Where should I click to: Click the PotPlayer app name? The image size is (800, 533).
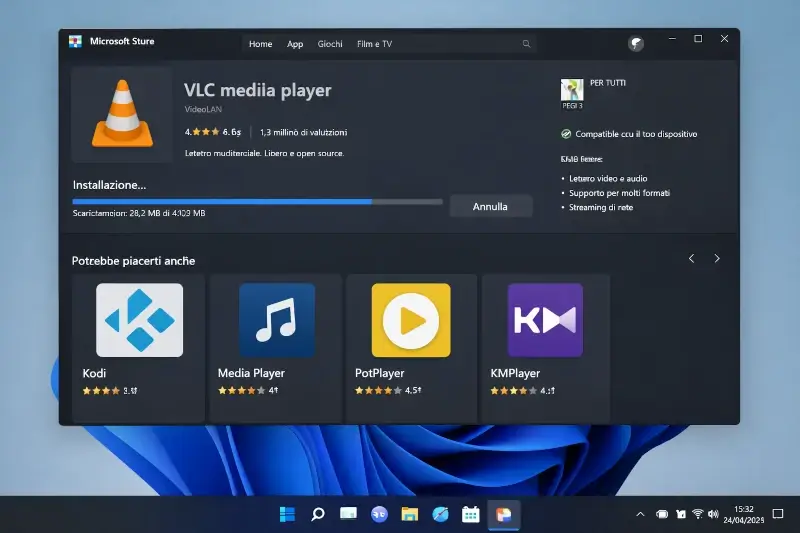tap(380, 373)
